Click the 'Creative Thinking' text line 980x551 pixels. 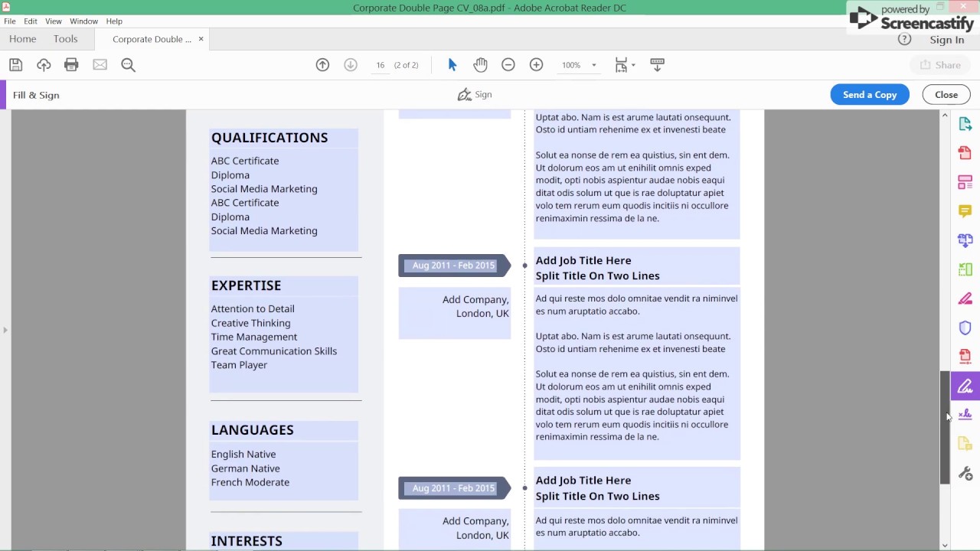[251, 323]
